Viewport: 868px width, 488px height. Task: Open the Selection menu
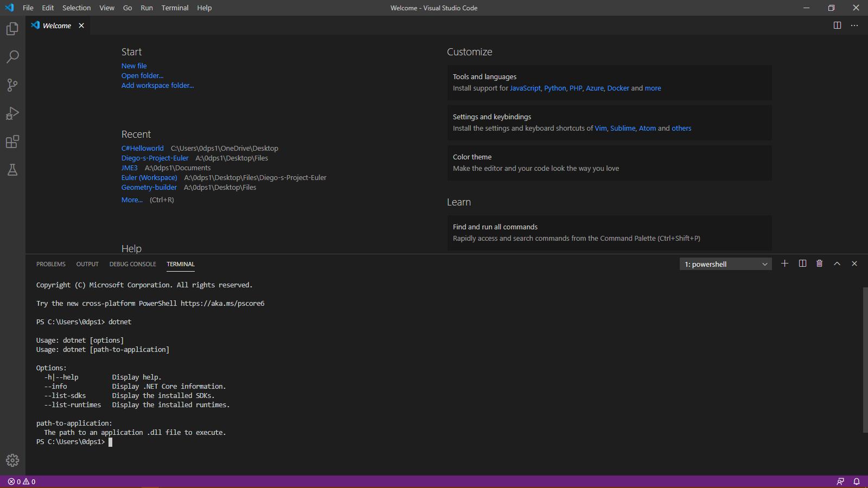tap(76, 8)
